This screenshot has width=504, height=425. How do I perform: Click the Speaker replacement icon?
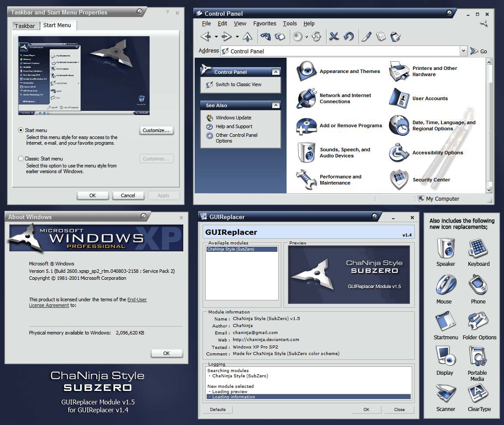(445, 248)
